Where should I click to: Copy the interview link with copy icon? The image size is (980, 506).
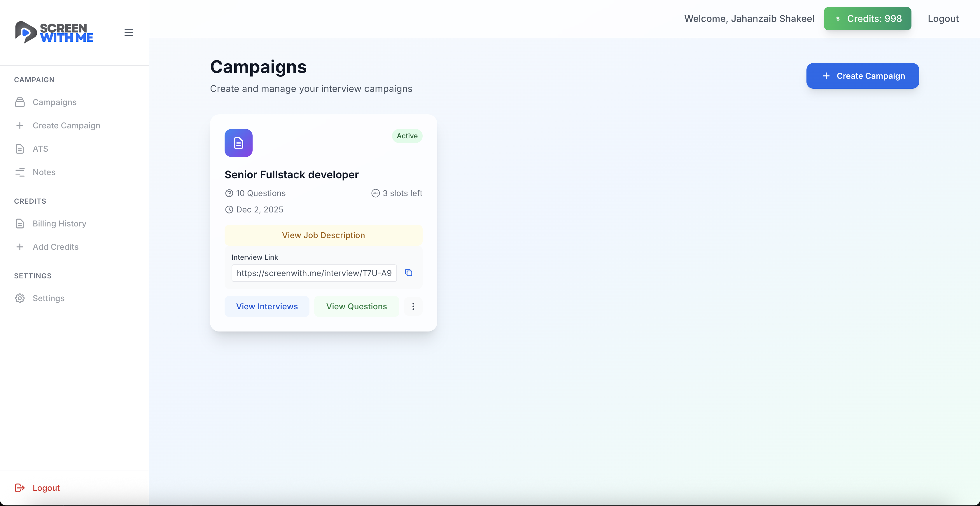409,273
